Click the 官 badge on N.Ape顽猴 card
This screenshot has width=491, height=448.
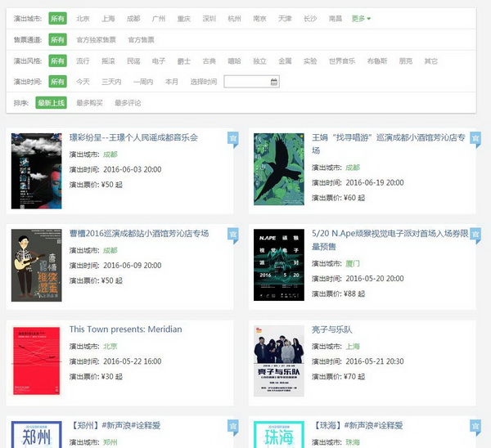[475, 235]
